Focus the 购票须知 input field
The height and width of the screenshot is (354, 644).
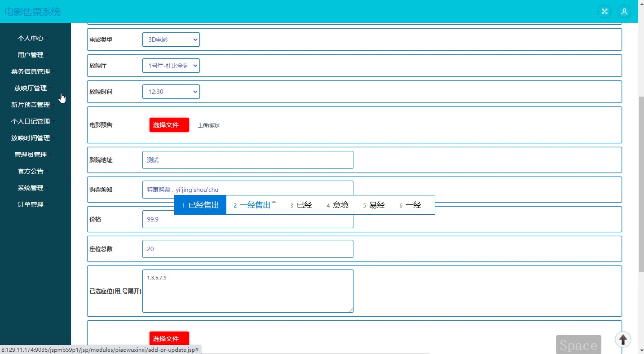[x=248, y=190]
